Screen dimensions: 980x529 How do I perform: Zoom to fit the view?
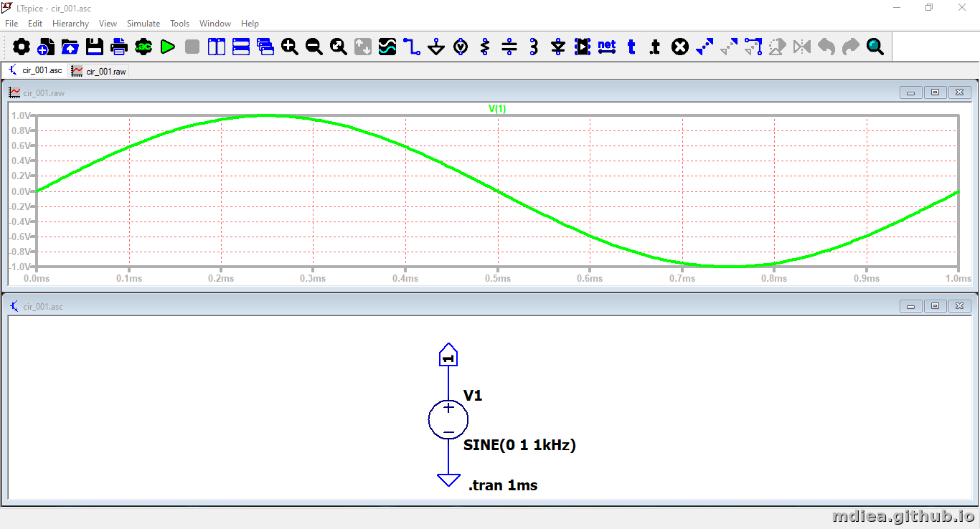pyautogui.click(x=339, y=47)
